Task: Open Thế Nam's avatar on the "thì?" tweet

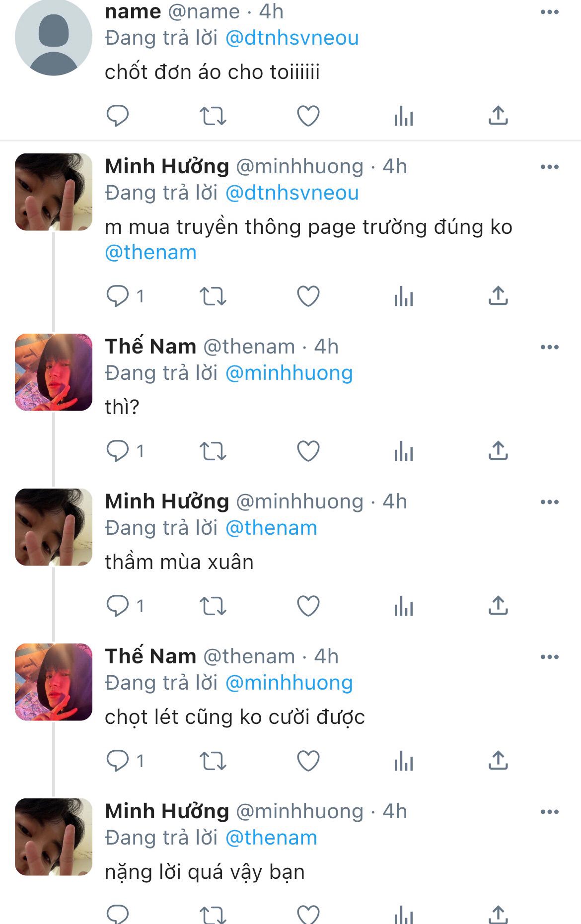Action: point(54,372)
